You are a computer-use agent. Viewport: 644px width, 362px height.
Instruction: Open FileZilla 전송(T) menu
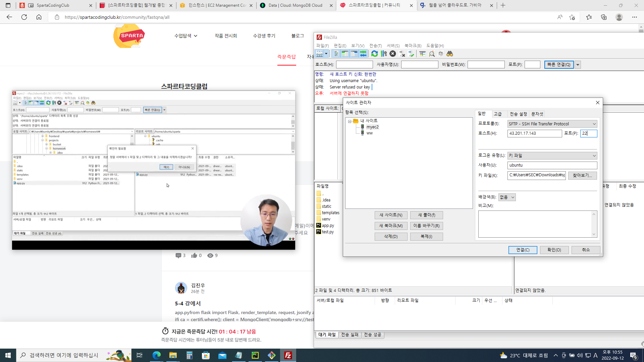[375, 46]
